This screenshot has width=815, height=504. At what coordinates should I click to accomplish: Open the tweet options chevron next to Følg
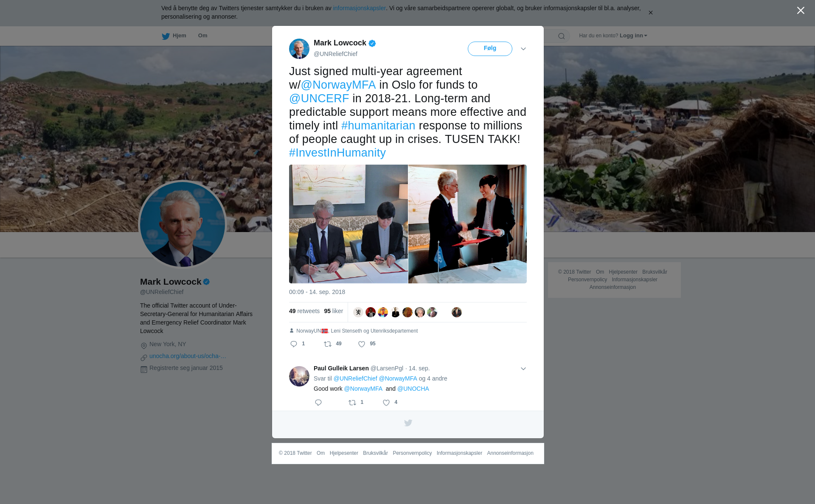[523, 49]
